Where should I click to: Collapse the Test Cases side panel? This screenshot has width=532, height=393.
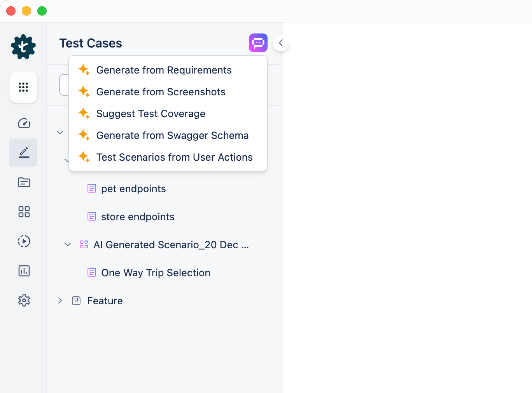tap(281, 43)
